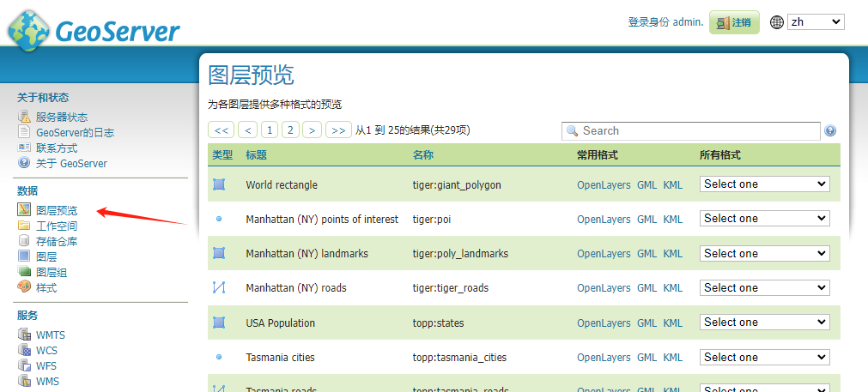
Task: Open Select one dropdown for tiger:giant_polygon
Action: pyautogui.click(x=764, y=184)
